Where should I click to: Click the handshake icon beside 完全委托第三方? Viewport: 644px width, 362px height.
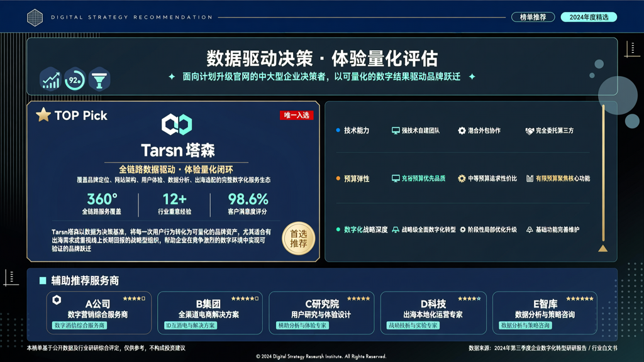(530, 131)
